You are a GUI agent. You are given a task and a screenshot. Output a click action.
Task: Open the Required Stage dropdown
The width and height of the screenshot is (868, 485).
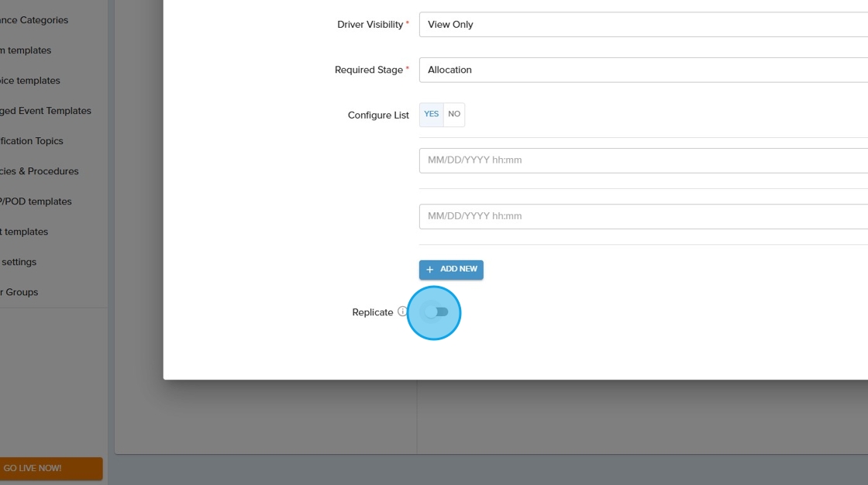(x=643, y=70)
